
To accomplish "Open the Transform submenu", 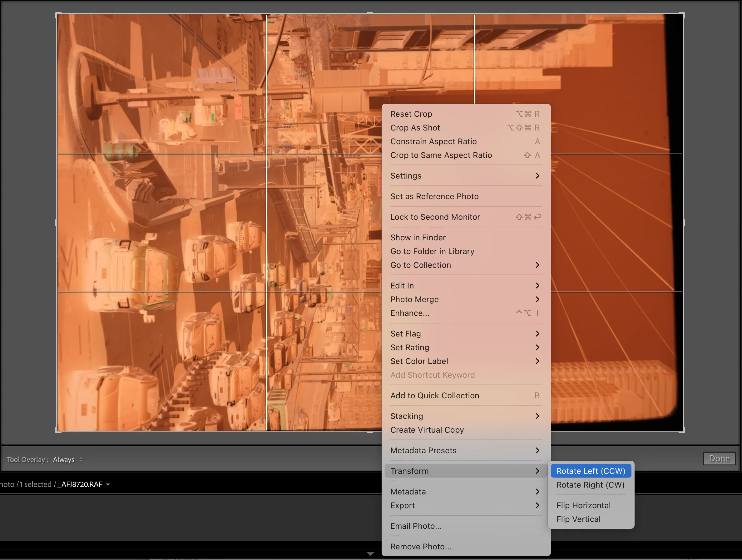I will (465, 471).
